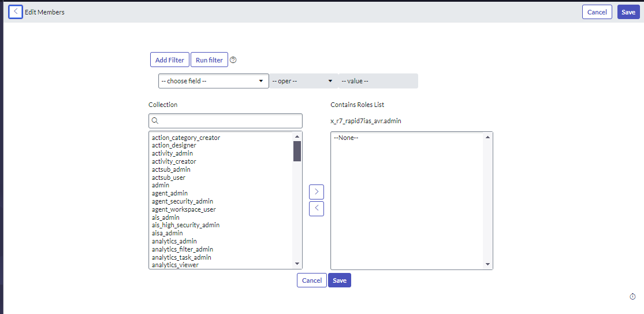Click the bottom Cancel button
Image resolution: width=644 pixels, height=314 pixels.
[x=312, y=280]
